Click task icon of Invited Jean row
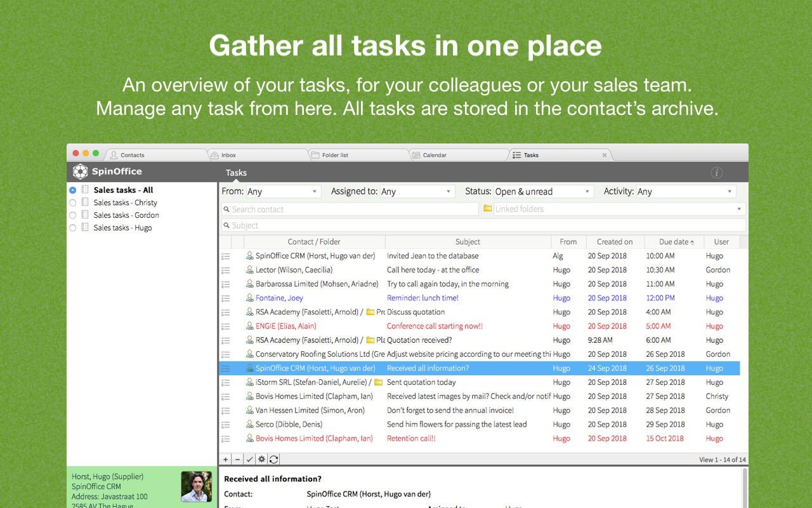This screenshot has height=508, width=812. pos(225,257)
